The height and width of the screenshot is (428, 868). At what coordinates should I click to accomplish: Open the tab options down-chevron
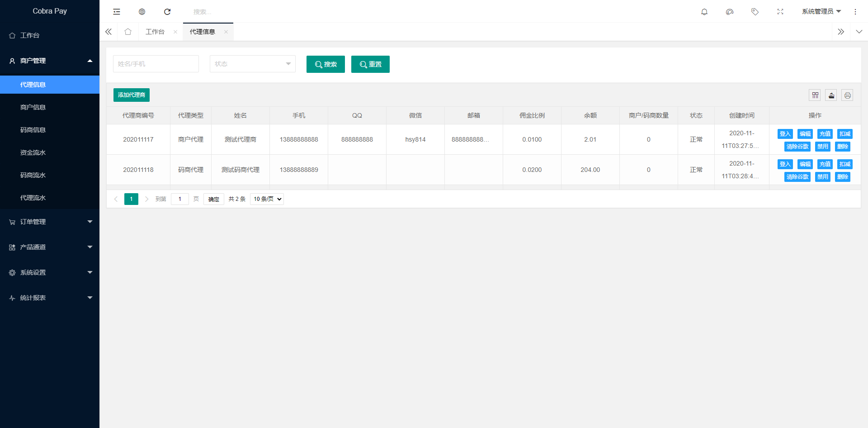click(859, 32)
